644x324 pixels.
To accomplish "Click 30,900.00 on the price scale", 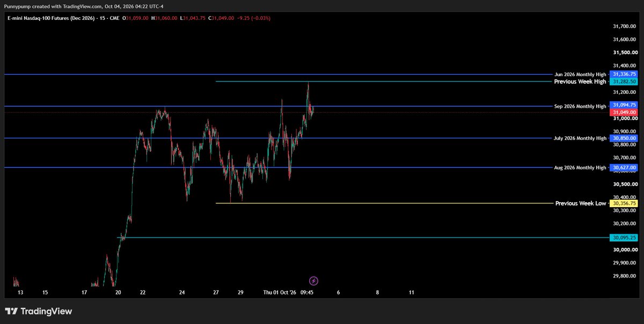I will point(625,131).
